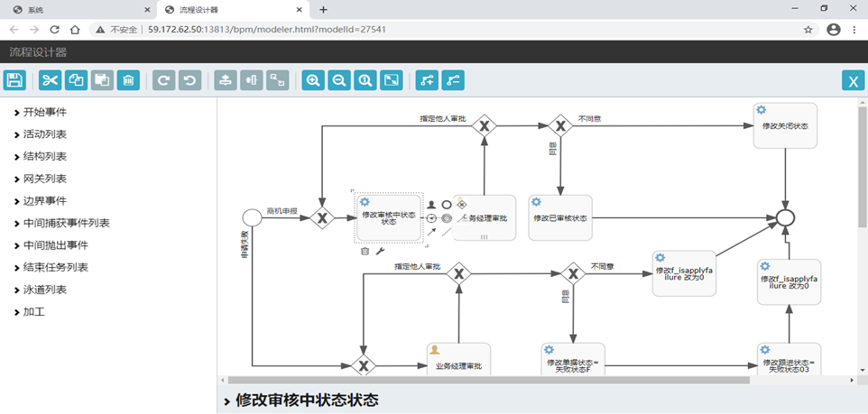This screenshot has width=868, height=414.
Task: Close the modeler with the X button
Action: click(x=853, y=81)
